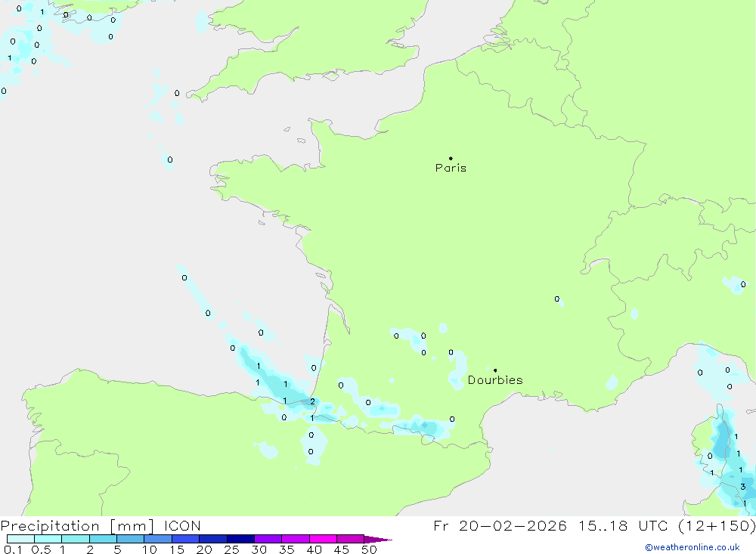Viewport: 756px width, 554px height.
Task: Select the Dourbies location dot
Action: [x=495, y=370]
